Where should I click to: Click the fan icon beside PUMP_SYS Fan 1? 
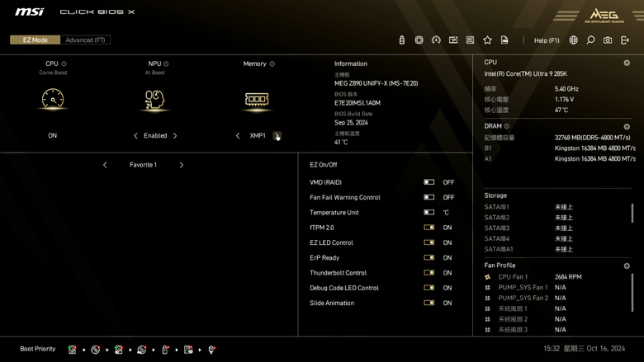click(487, 288)
